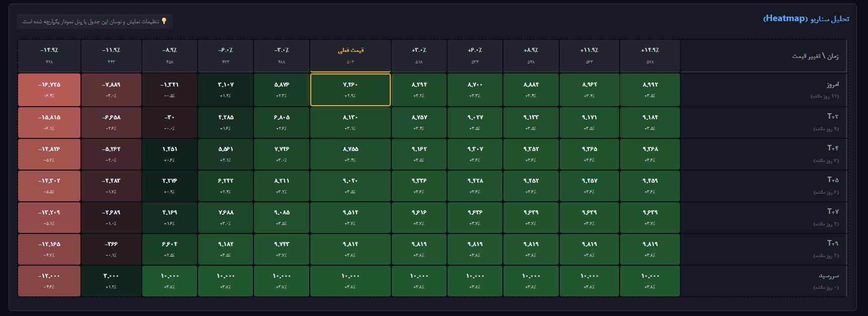Viewport: 868px width, 316px height.
Task: Click the T+2 row label
Action: (764, 122)
